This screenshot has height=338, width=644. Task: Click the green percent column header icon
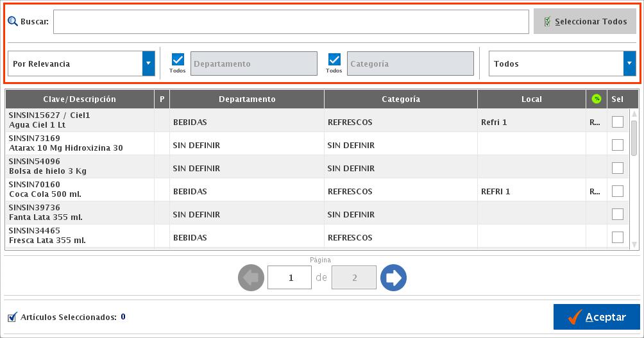click(x=597, y=99)
